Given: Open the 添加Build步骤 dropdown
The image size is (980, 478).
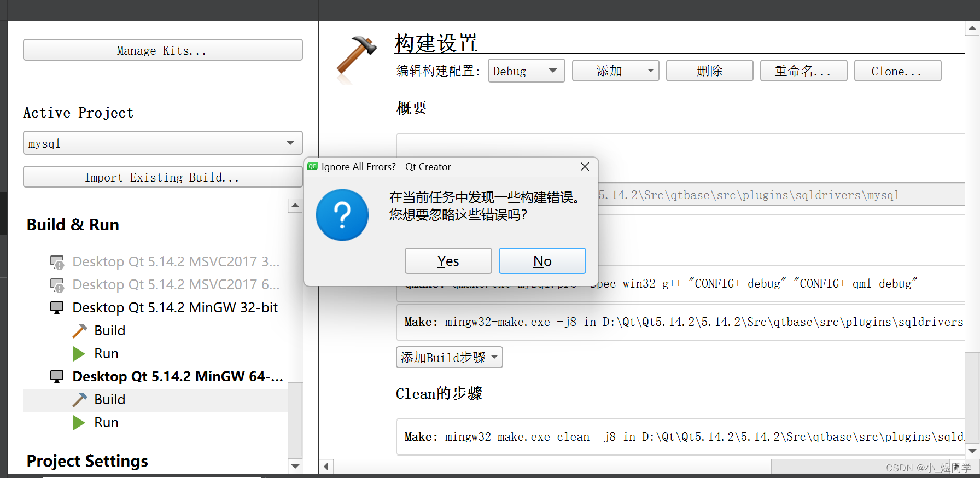Looking at the screenshot, I should 449,357.
